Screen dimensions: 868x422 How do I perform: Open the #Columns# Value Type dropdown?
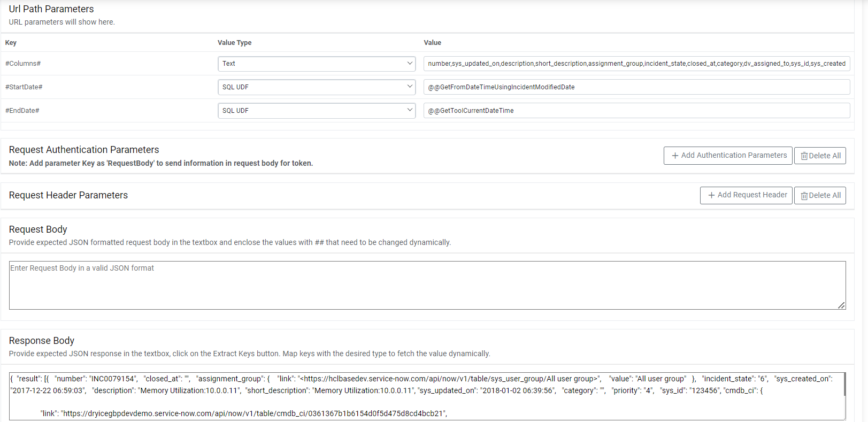click(x=317, y=64)
